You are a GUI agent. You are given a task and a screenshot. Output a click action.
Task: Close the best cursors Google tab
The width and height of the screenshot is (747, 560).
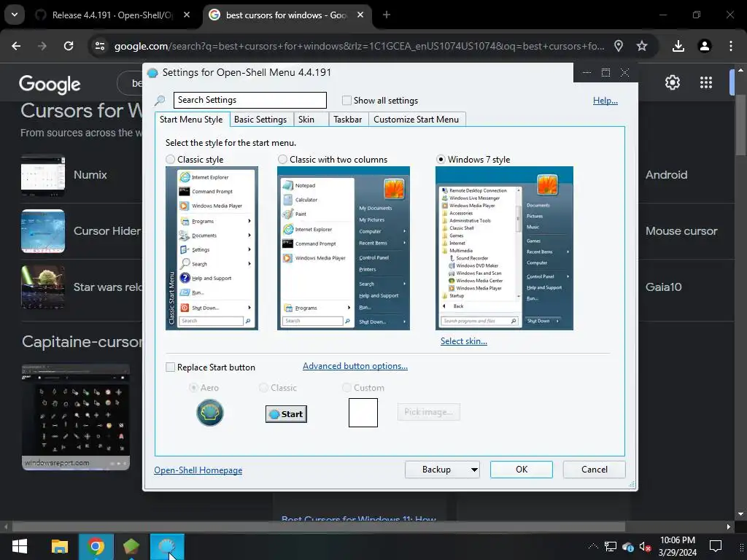pos(360,15)
